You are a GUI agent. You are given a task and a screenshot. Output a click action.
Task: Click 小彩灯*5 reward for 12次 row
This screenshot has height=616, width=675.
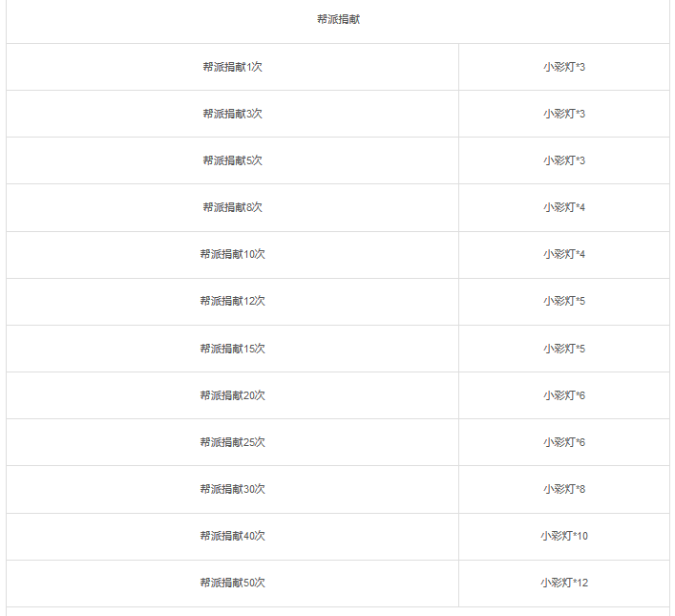pos(564,301)
